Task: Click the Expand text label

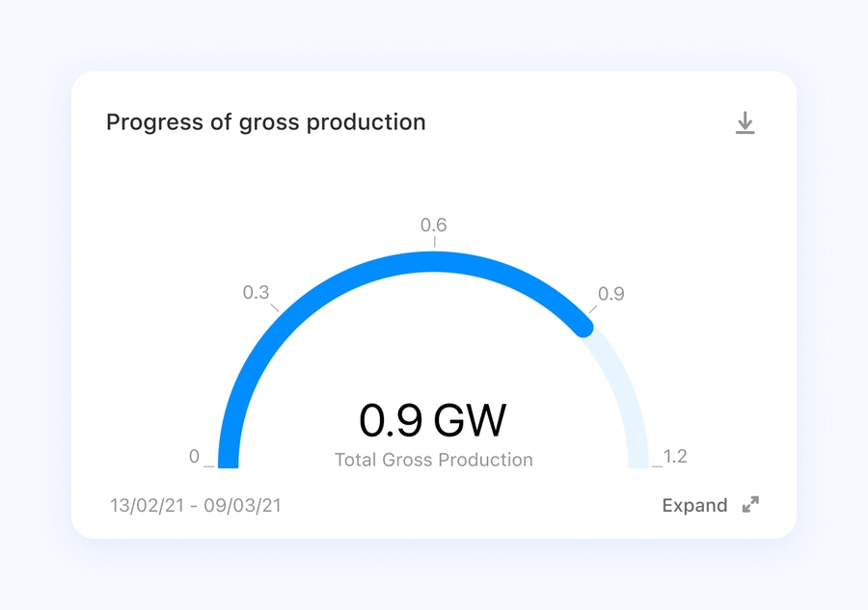Action: pos(694,505)
